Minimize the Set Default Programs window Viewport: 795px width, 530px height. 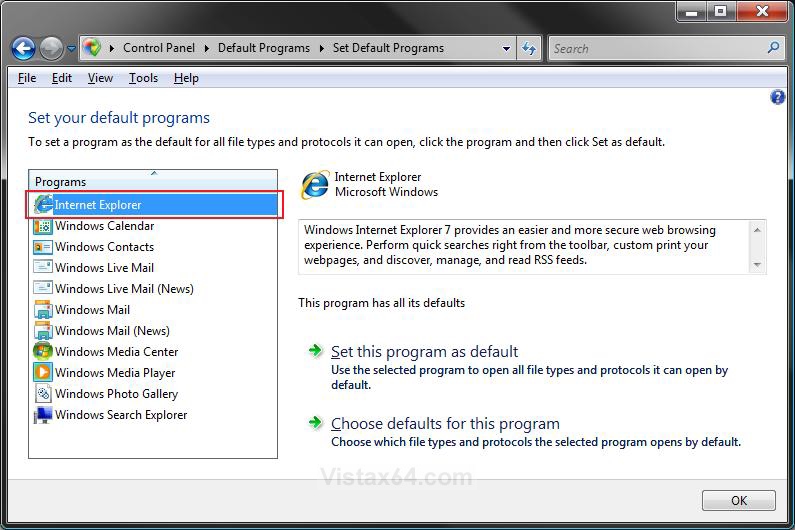pos(691,11)
